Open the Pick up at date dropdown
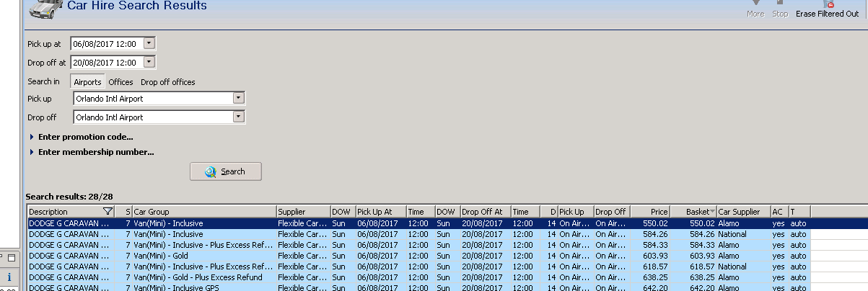 pos(149,43)
